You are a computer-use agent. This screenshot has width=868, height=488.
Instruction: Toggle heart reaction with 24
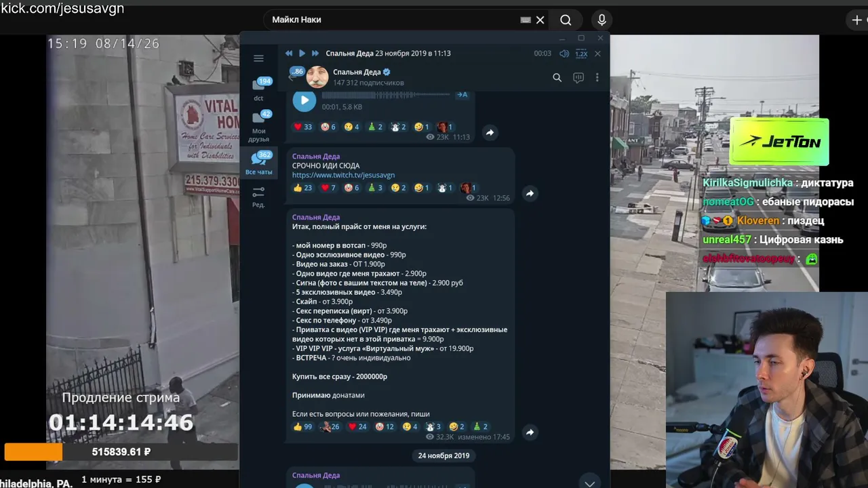point(357,426)
